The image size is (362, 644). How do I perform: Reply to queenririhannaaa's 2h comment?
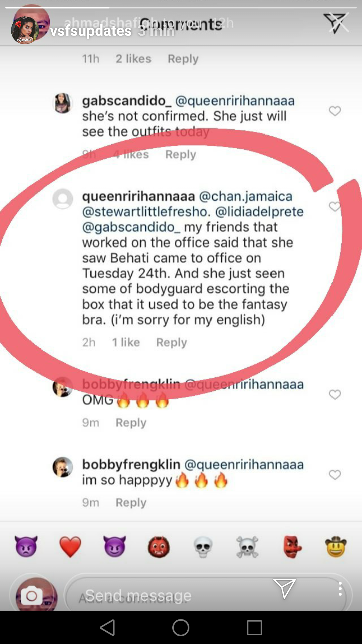point(172,342)
